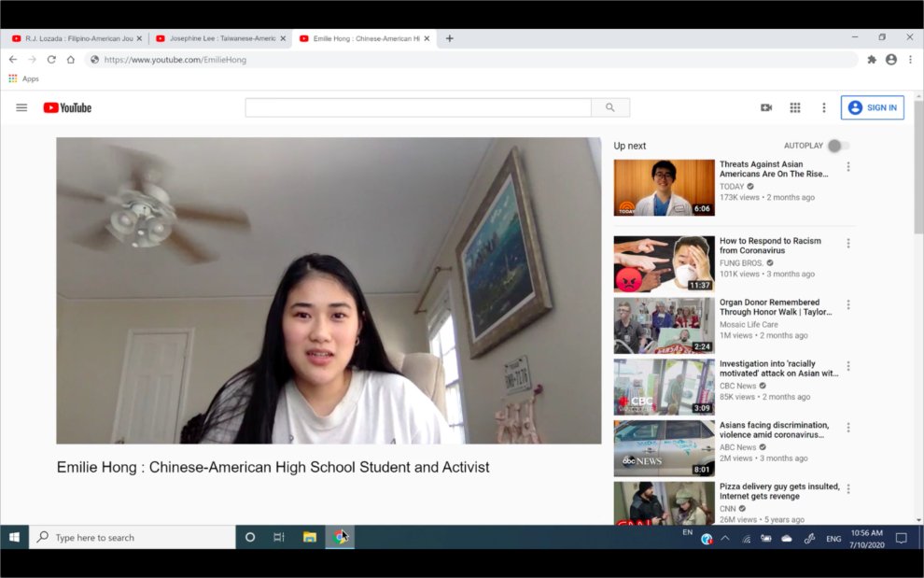Open the How to Respond to Racism thumbnail
This screenshot has height=578, width=924.
pos(665,264)
